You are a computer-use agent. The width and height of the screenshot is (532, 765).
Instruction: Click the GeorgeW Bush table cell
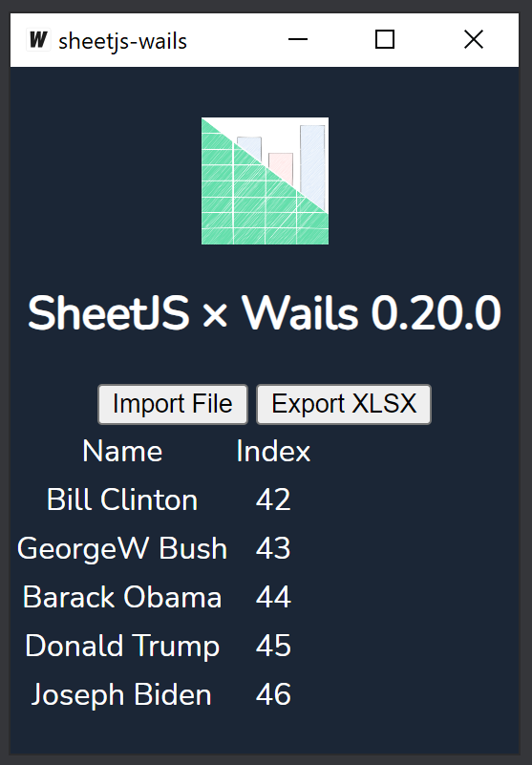coord(122,549)
